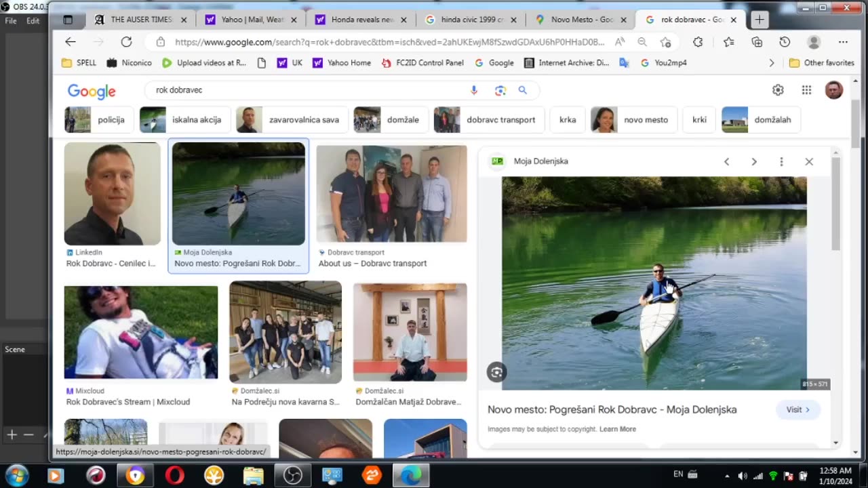Click the read aloud icon in address bar
Screen dimensions: 868x488
pos(620,42)
